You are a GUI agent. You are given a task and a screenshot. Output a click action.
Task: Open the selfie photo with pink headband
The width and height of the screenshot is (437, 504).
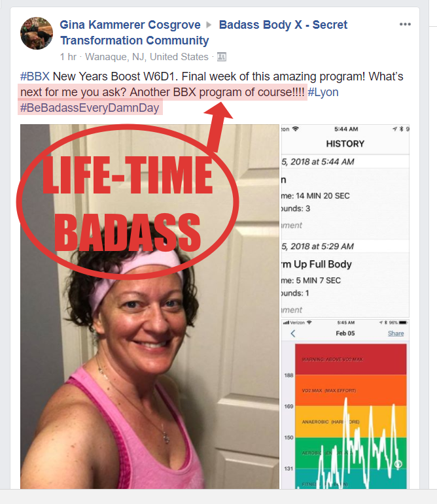(x=150, y=307)
